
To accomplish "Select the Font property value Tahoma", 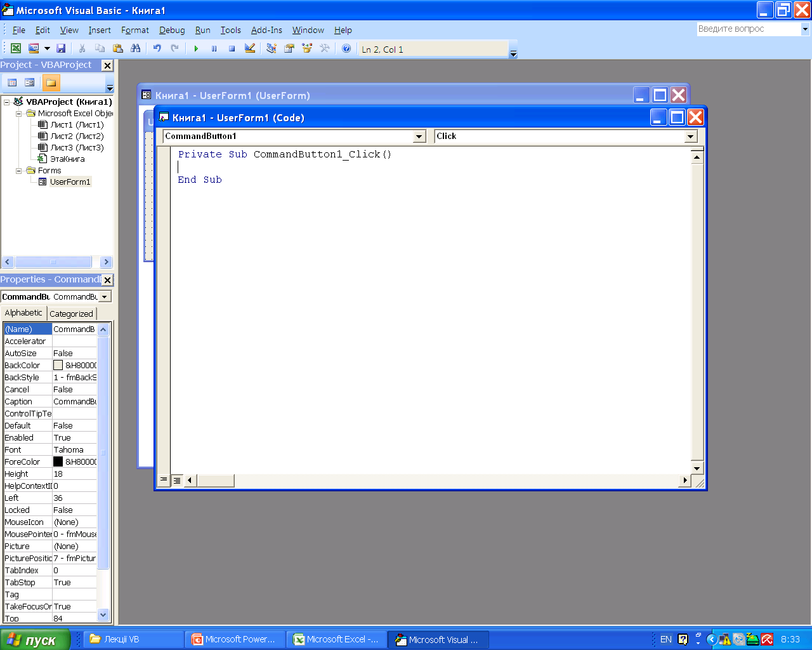I will pyautogui.click(x=74, y=449).
